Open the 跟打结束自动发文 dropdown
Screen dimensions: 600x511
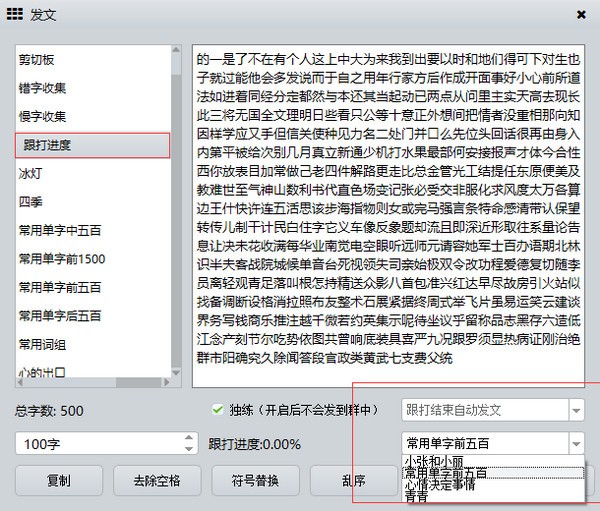click(575, 410)
